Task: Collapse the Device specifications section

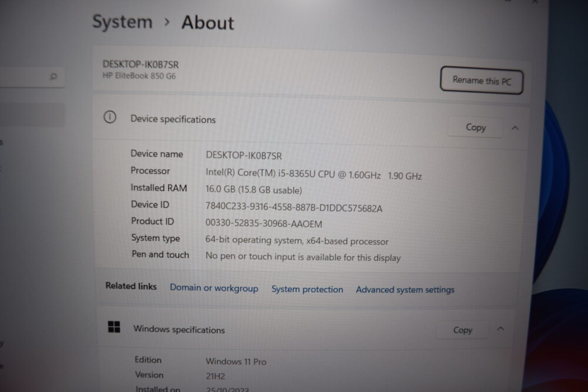Action: tap(515, 128)
